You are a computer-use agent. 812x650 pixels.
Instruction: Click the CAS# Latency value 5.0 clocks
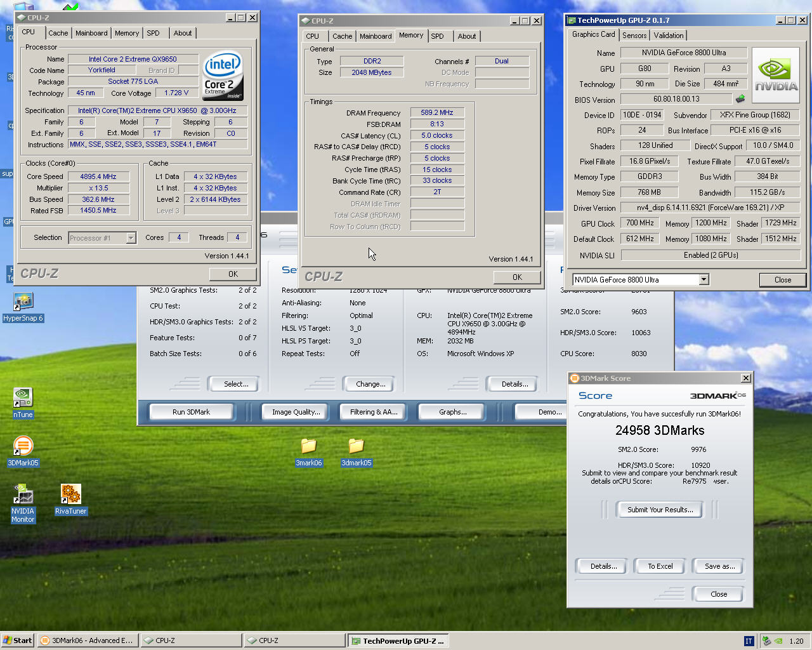tap(438, 136)
